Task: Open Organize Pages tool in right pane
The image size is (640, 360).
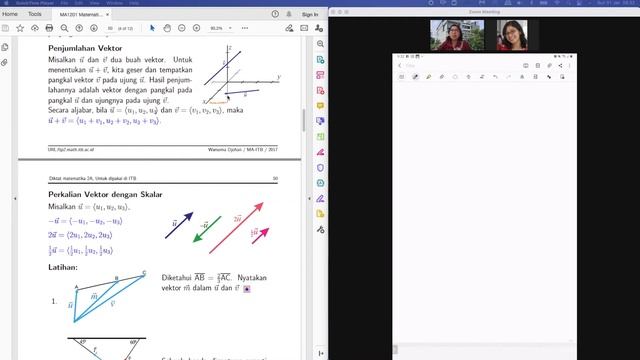Action: 320,137
